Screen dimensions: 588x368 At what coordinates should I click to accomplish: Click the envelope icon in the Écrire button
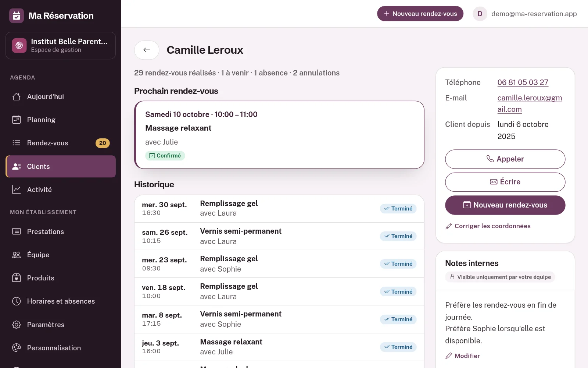pyautogui.click(x=494, y=182)
